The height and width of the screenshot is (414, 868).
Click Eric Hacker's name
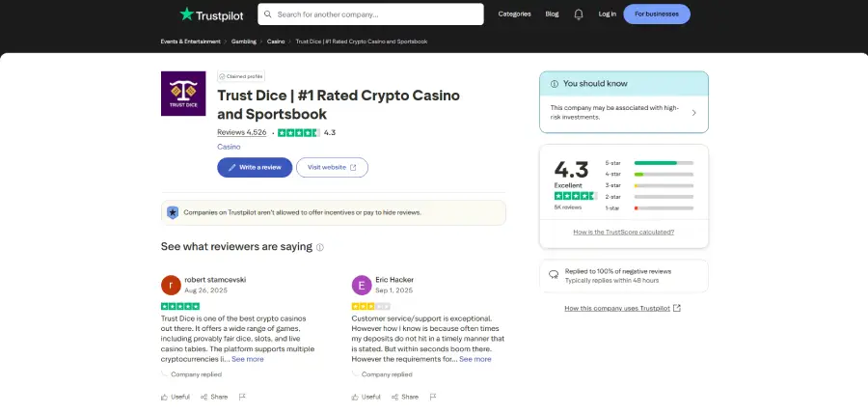point(394,280)
